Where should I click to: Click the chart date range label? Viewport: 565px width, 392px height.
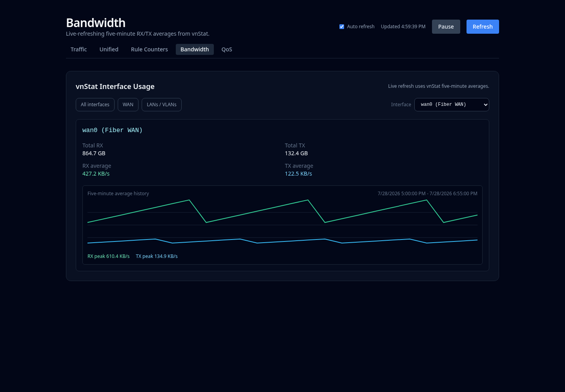point(427,194)
